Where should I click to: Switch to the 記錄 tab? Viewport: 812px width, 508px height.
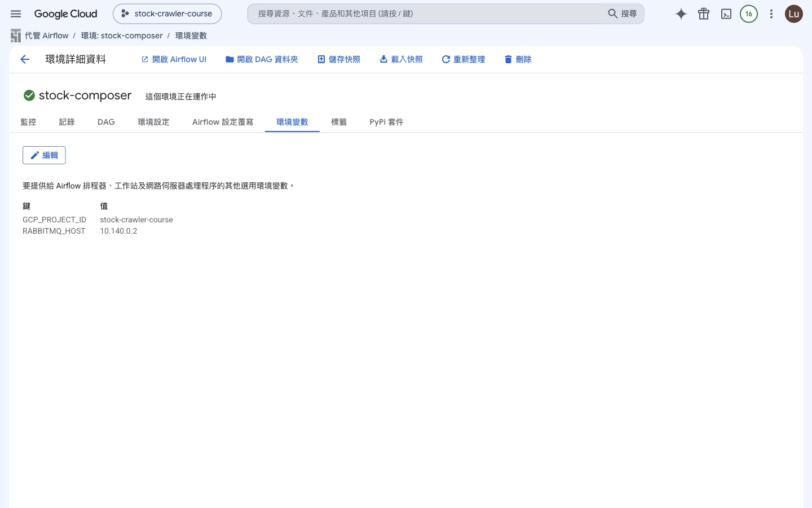pyautogui.click(x=67, y=122)
